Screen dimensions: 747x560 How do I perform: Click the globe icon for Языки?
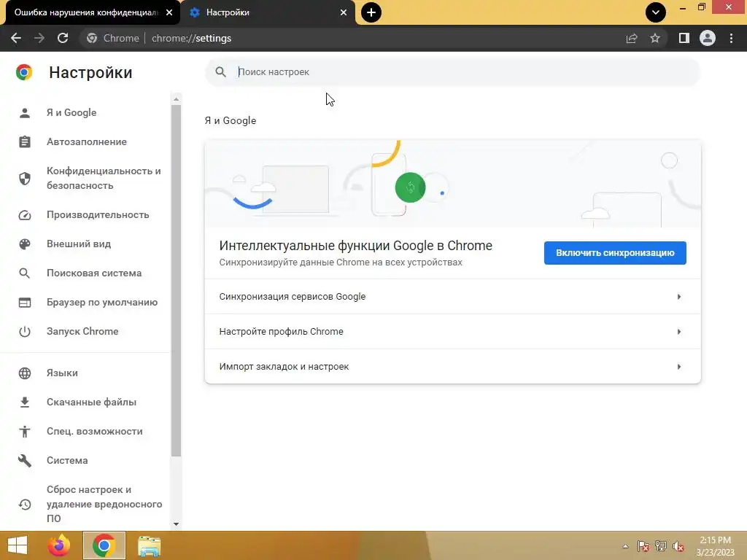pos(25,373)
